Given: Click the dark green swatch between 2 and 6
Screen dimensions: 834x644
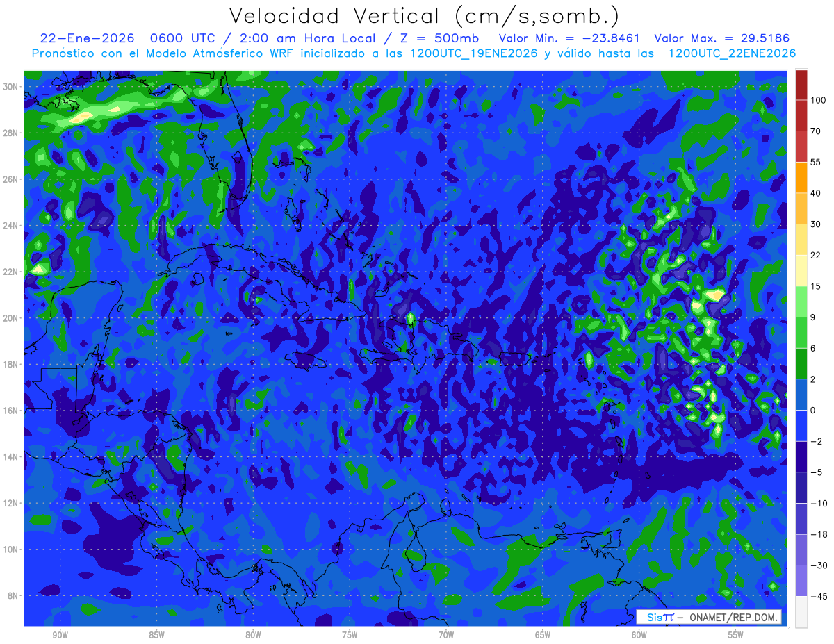Looking at the screenshot, I should click(x=801, y=363).
